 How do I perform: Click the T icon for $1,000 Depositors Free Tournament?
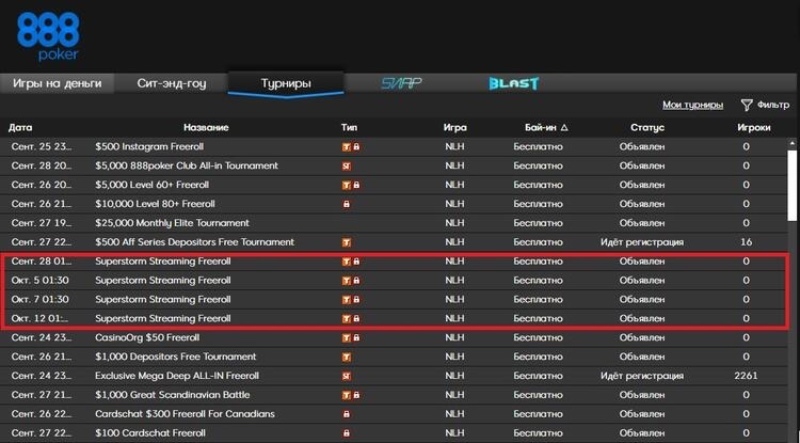tap(346, 357)
